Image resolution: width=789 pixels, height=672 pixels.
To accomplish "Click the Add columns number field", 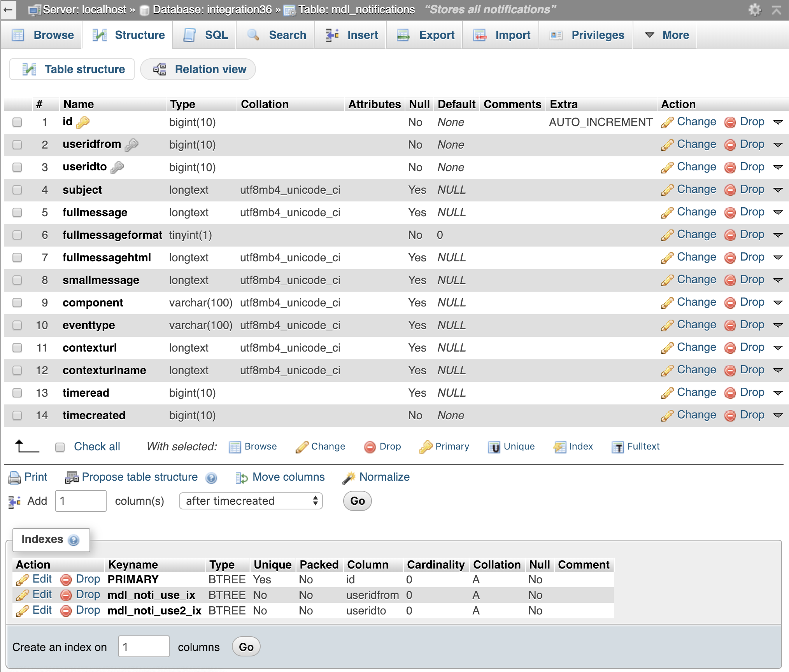I will tap(81, 501).
